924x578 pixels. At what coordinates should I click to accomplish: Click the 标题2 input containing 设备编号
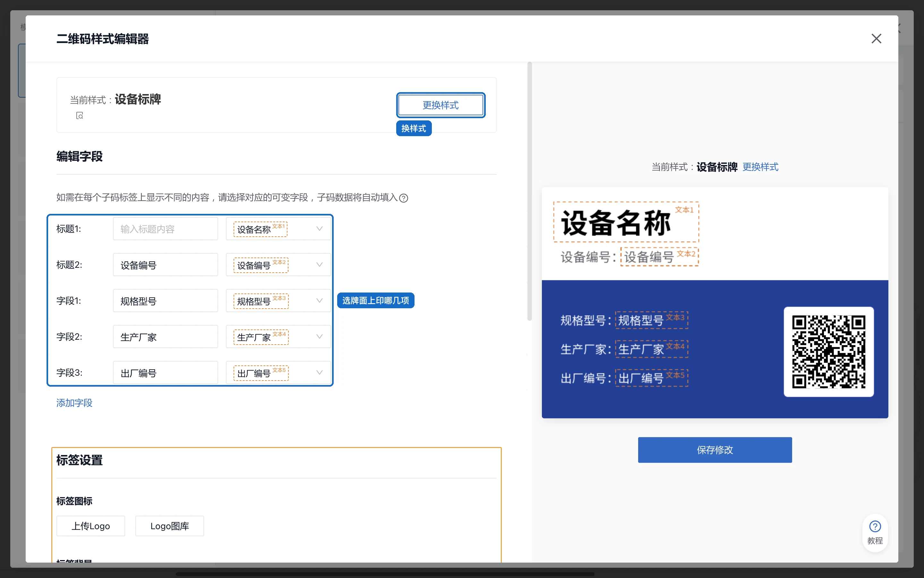(165, 265)
